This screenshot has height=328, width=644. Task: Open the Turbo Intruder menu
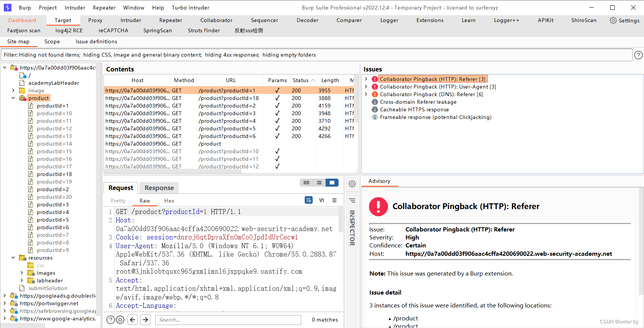(x=191, y=8)
